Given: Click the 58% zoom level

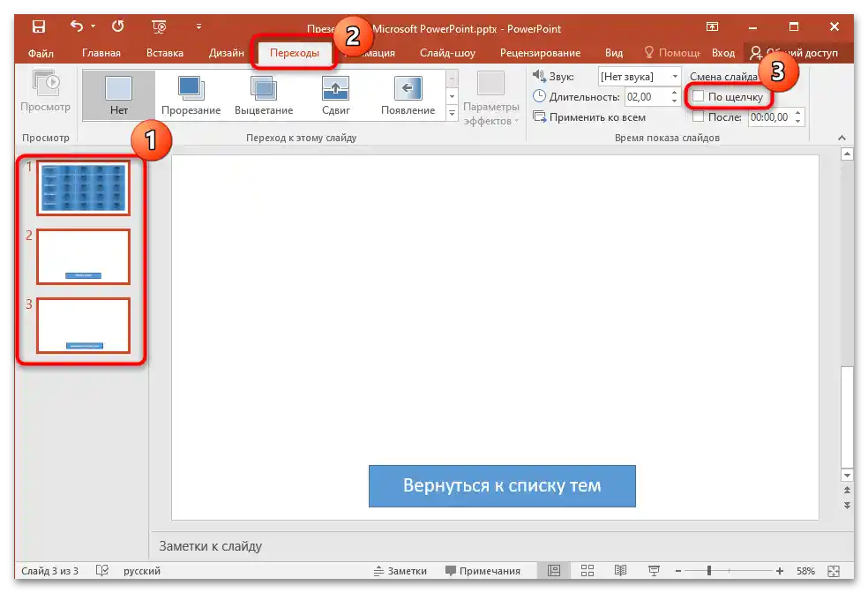Looking at the screenshot, I should (x=805, y=571).
